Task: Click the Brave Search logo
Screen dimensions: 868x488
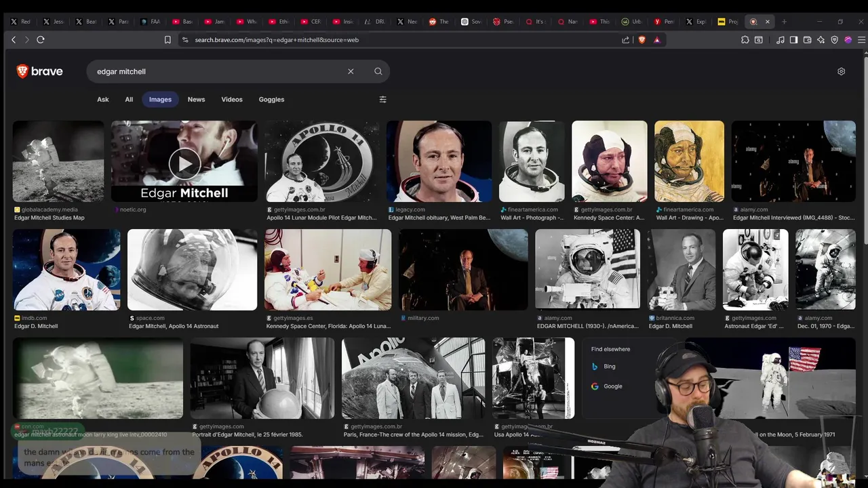Action: coord(39,71)
